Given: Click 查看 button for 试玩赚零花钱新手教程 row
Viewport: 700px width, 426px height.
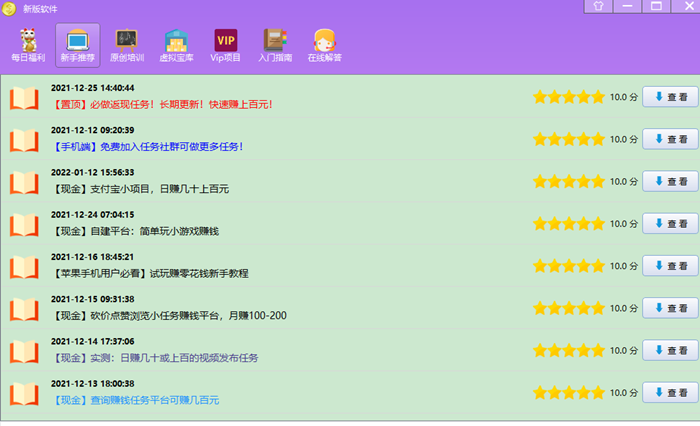Looking at the screenshot, I should click(671, 266).
